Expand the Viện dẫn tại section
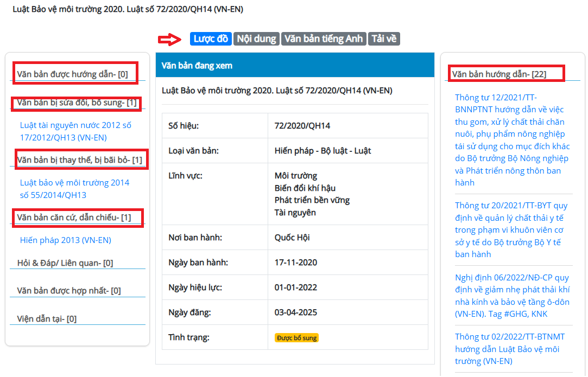Screen dimensions: 588x377 (46, 319)
